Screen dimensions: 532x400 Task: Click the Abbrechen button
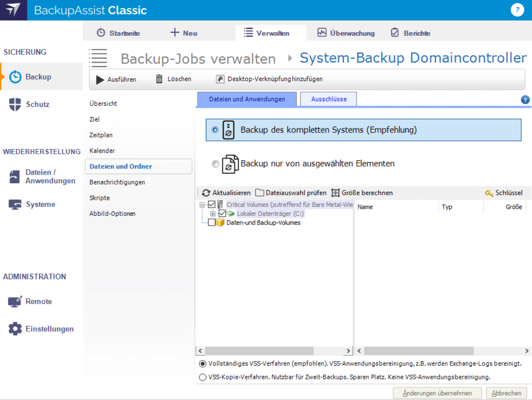click(506, 393)
